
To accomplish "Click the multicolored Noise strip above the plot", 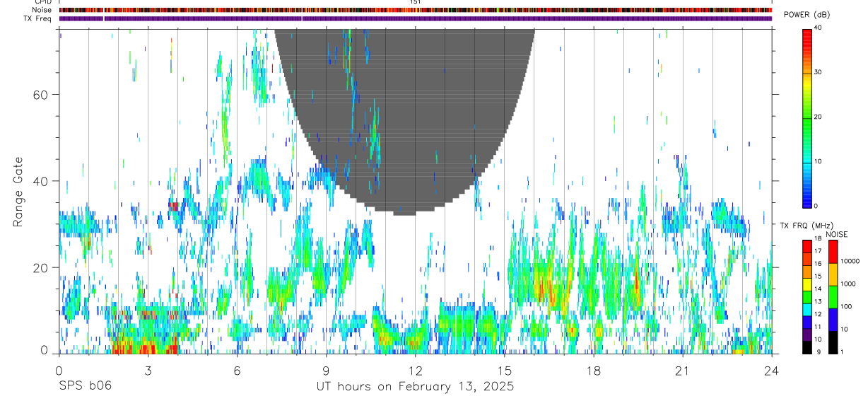I will pos(416,10).
